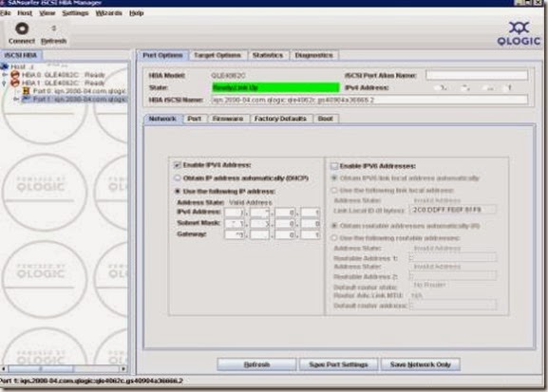Viewport: 548px width, 392px height.
Task: Select Obtain IP address automatically (DHCP)
Action: click(x=178, y=178)
